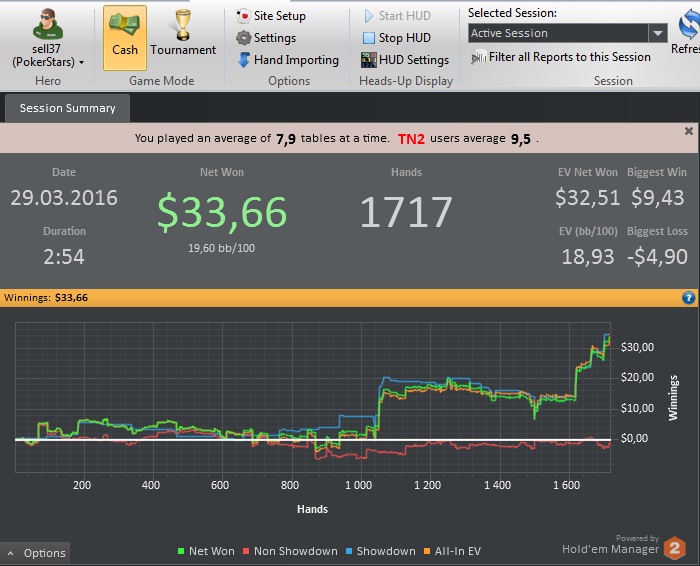Screen dimensions: 700x566
Task: Open the Selected Session combo box
Action: click(568, 33)
